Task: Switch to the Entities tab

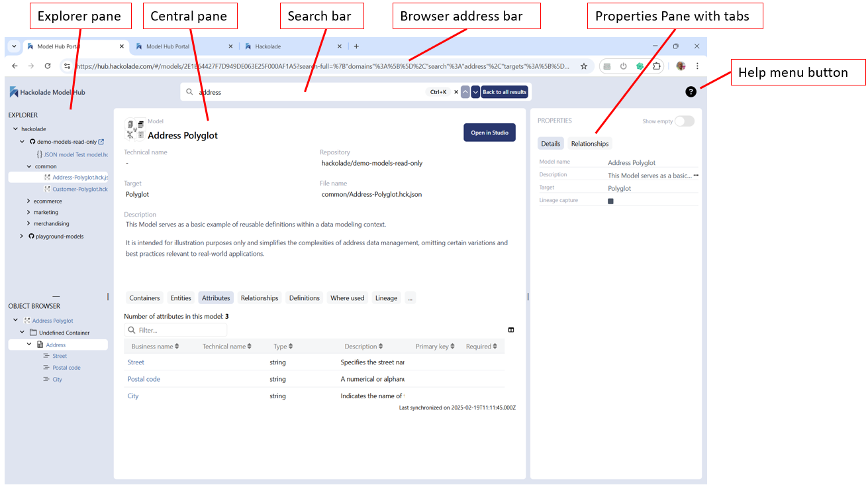Action: coord(181,298)
